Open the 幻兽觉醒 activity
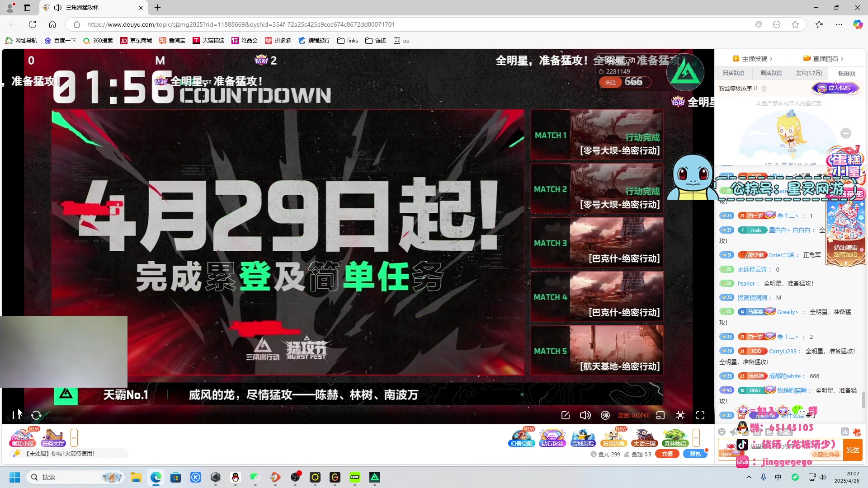This screenshot has width=868, height=488. 522,437
